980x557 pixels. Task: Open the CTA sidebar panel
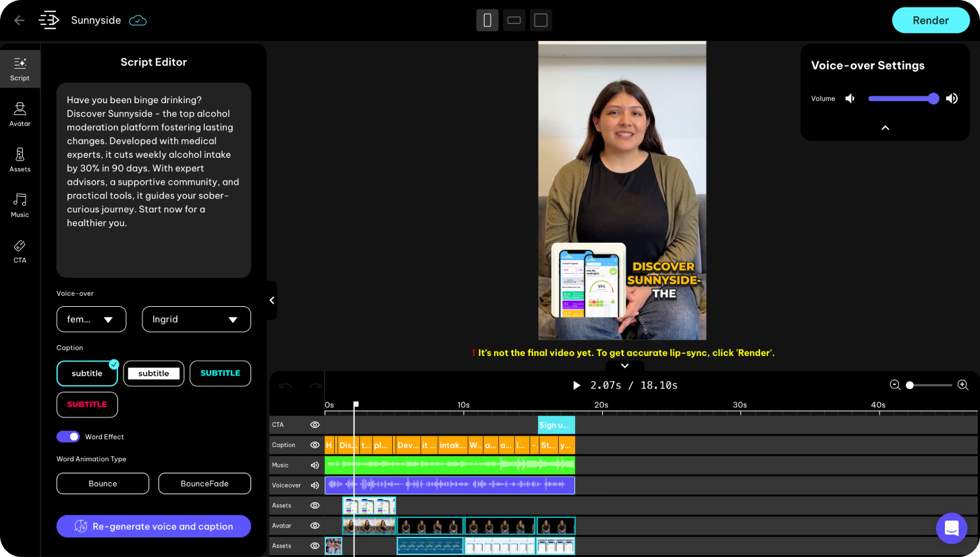point(20,250)
